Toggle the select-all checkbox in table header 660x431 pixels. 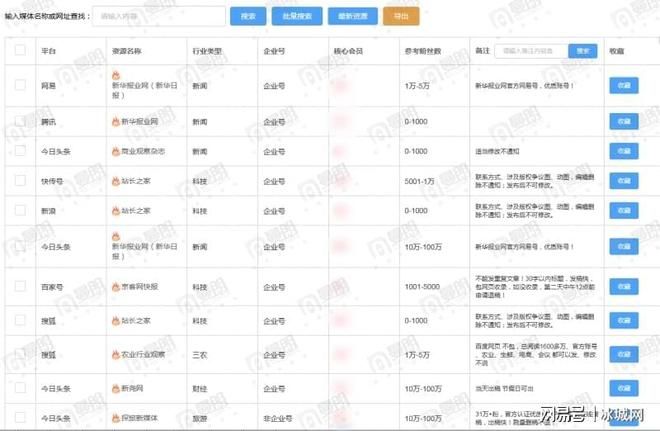point(20,50)
